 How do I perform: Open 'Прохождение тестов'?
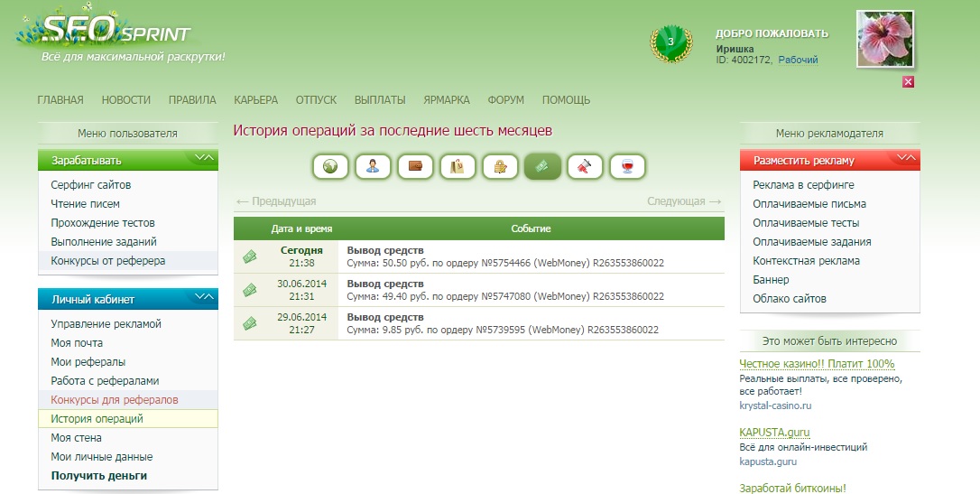[103, 222]
